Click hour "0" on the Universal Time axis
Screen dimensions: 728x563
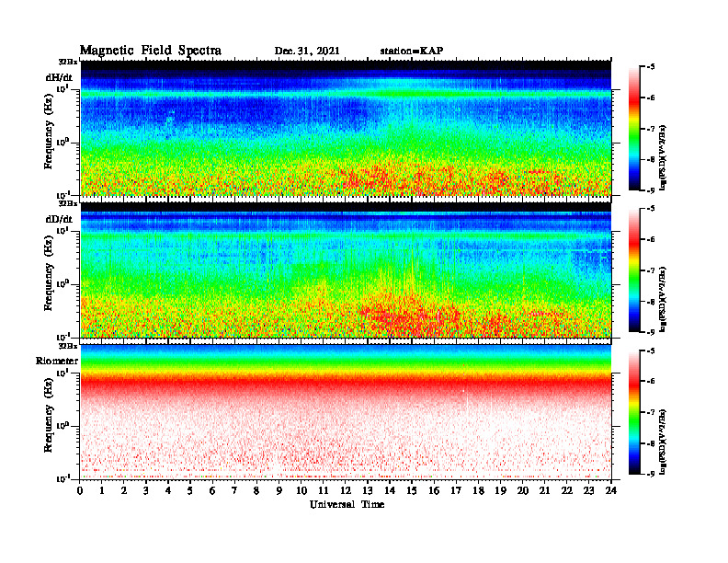80,491
